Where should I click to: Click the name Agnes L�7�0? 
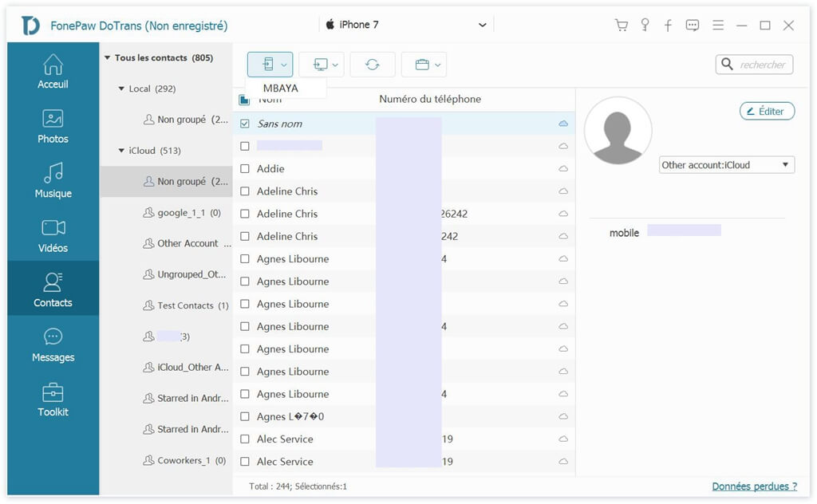290,416
